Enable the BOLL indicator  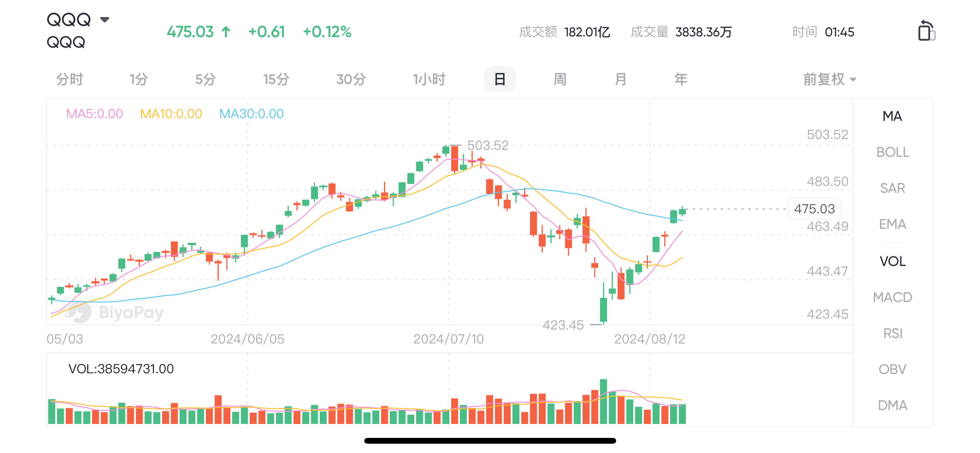pos(893,152)
